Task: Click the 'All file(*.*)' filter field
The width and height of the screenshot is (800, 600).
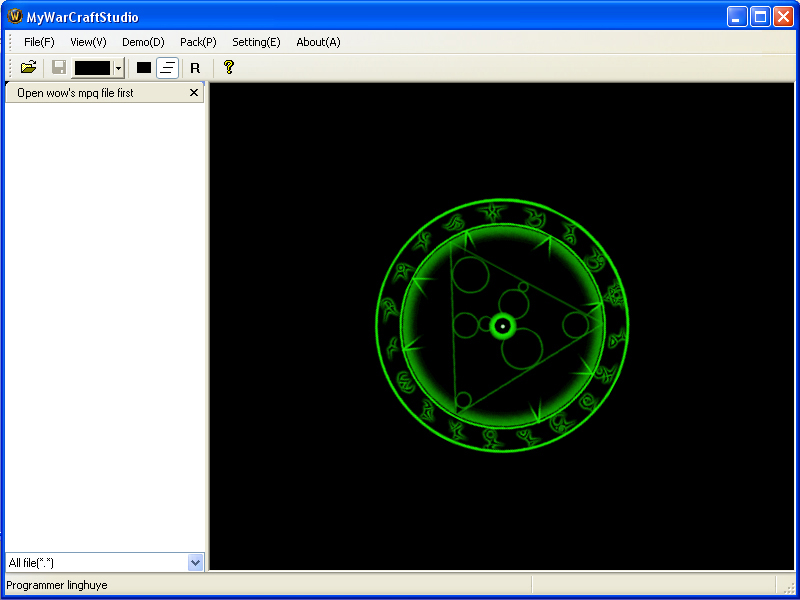Action: [105, 563]
